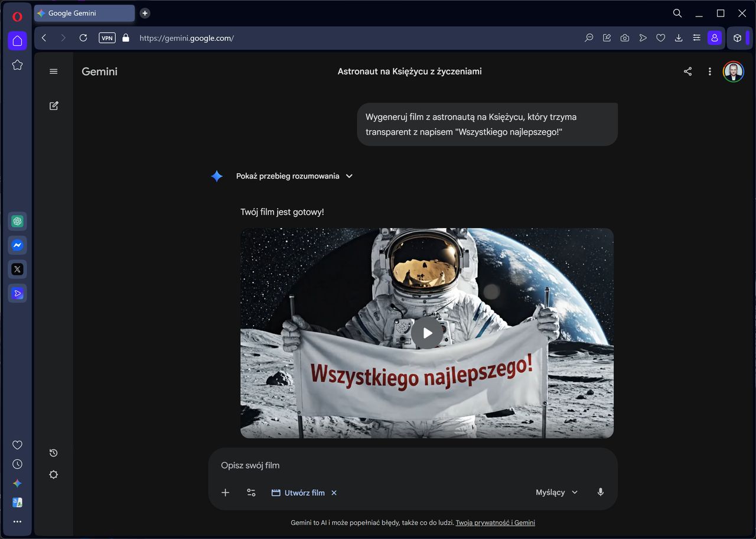This screenshot has height=539, width=756.
Task: Open the Myślący model selector
Action: (x=556, y=492)
